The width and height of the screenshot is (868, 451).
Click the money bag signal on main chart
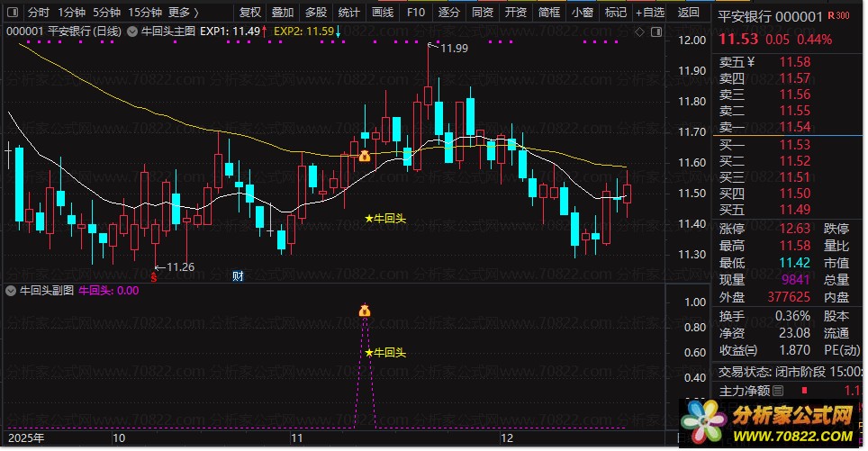[365, 156]
